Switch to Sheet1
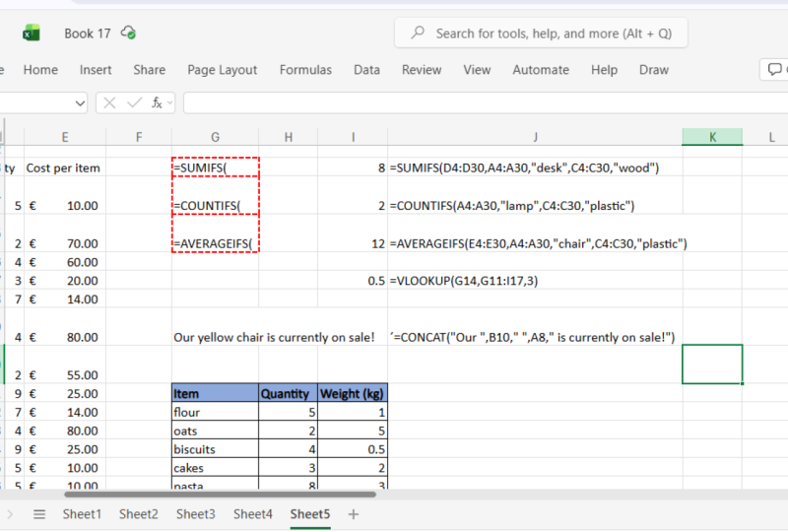This screenshot has height=532, width=788. coord(82,514)
